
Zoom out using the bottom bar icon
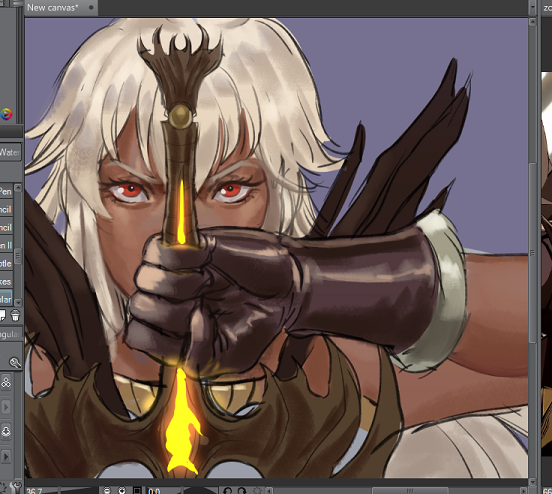[106, 490]
